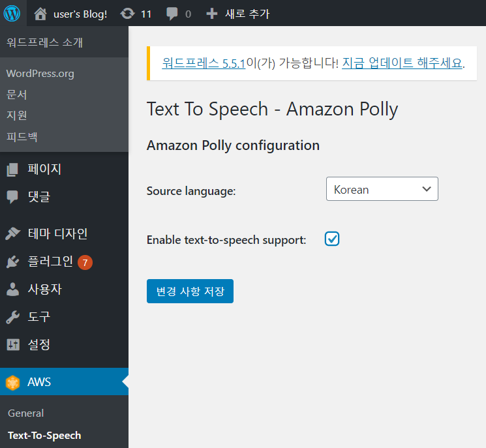486x448 pixels.
Task: Click the 플러그인 plug icon
Action: click(x=12, y=262)
